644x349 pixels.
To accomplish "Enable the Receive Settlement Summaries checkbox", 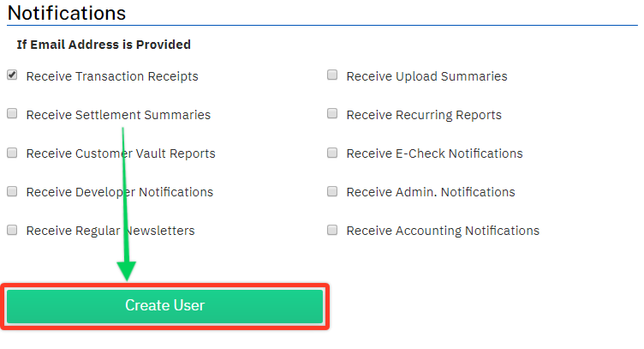I will pos(12,114).
